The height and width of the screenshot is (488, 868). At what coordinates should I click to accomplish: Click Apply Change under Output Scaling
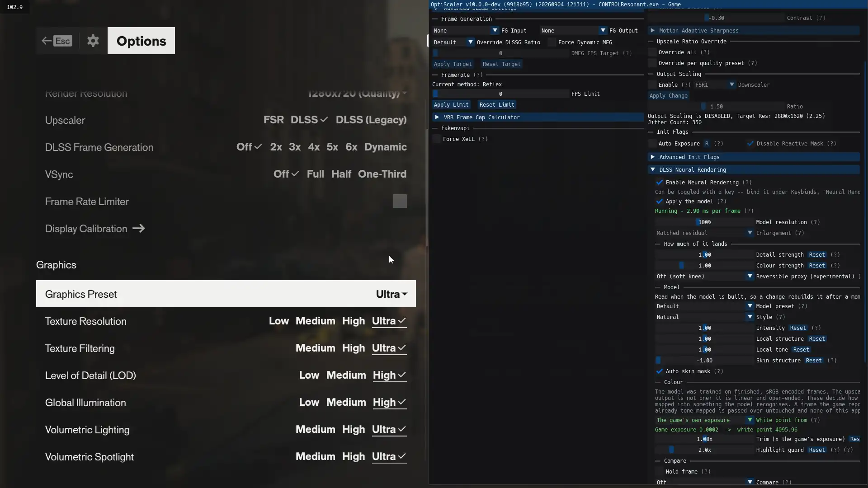pyautogui.click(x=668, y=96)
